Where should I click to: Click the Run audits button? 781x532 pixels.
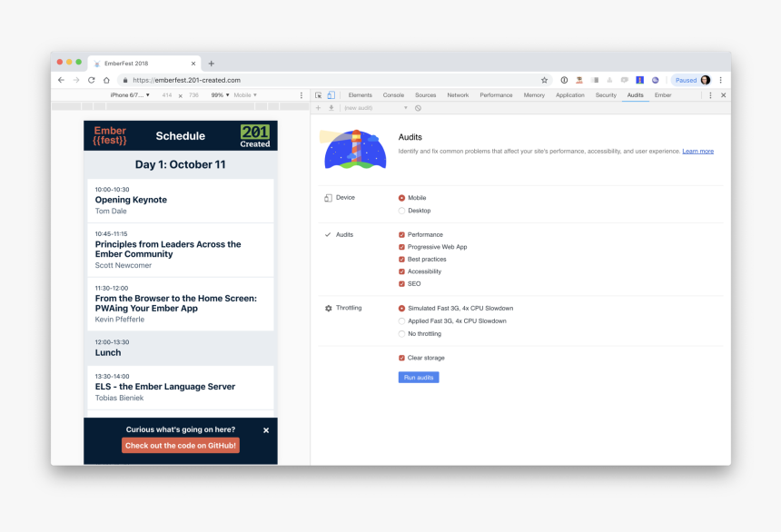point(419,378)
